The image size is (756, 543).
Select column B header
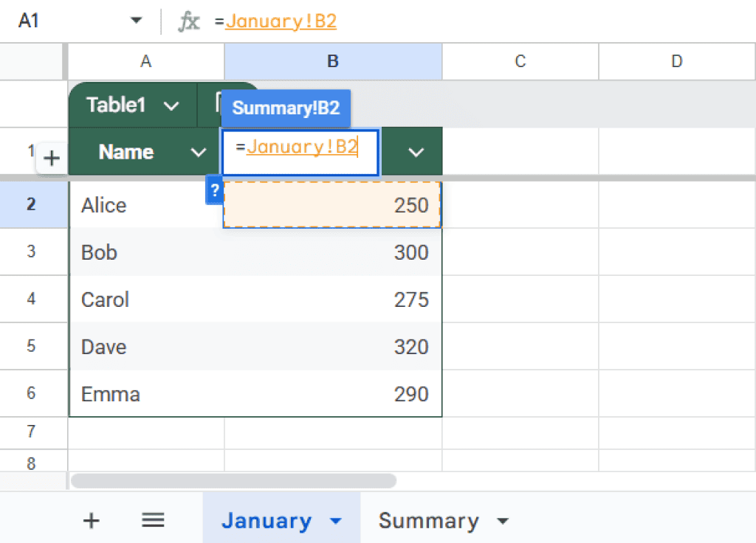click(333, 61)
